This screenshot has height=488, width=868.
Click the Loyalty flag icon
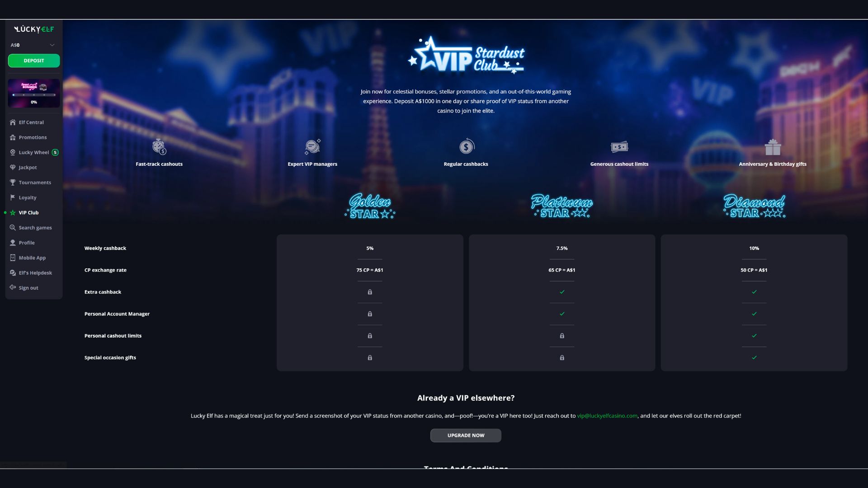coord(13,197)
